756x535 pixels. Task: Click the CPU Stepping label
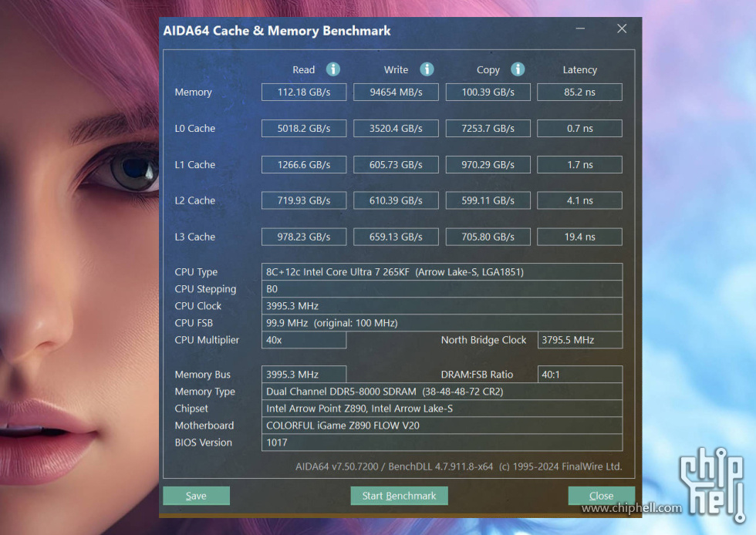click(x=205, y=289)
